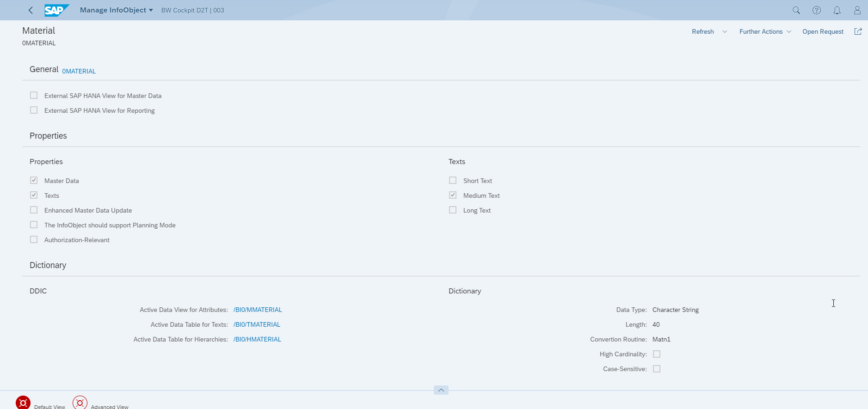Screen dimensions: 868x409
Task: Click the Active Data View for Attributes label
Action: (184, 310)
